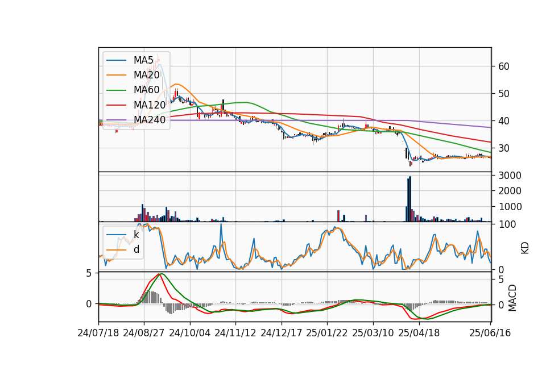Image resolution: width=546 pixels, height=392 pixels.
Task: Click the price axis value 50
Action: 503,94
